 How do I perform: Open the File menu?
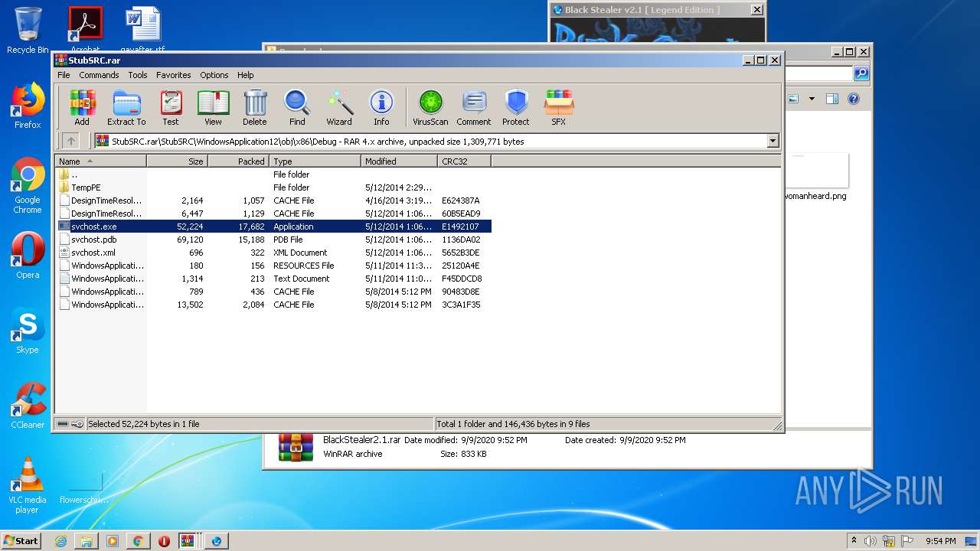pos(64,75)
